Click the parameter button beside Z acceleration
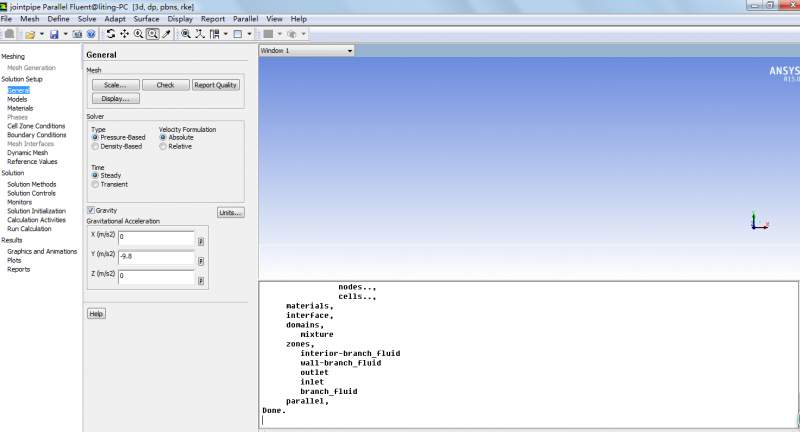 [x=201, y=281]
